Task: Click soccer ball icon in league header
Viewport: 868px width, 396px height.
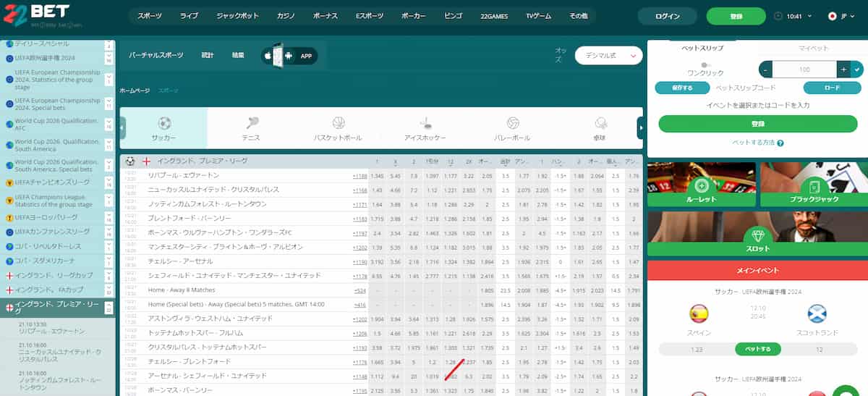Action: [130, 161]
